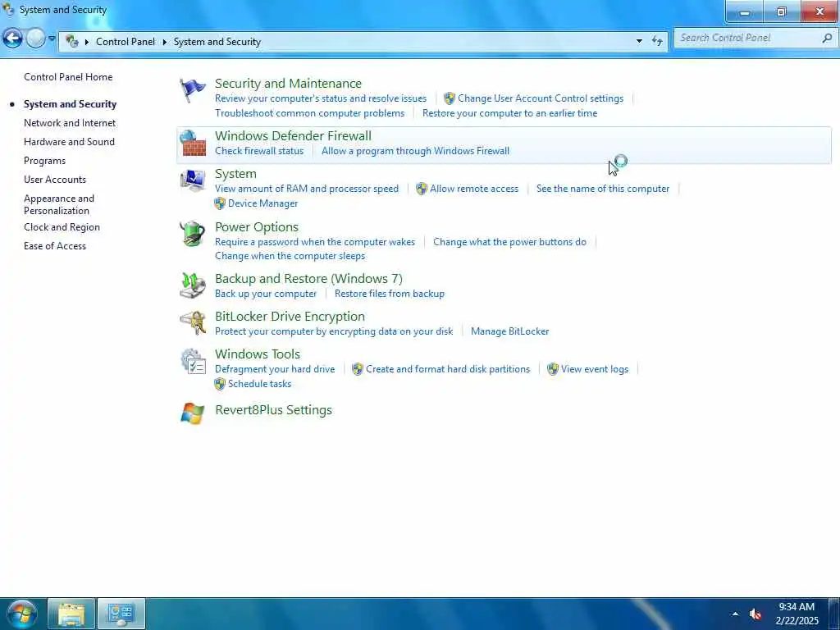
Task: Click Review your computer's status link
Action: pyautogui.click(x=321, y=98)
